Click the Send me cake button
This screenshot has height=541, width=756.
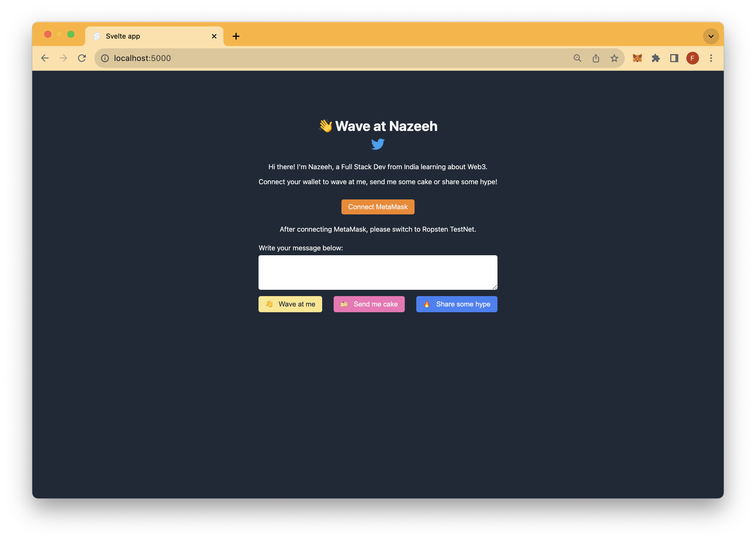click(x=369, y=304)
